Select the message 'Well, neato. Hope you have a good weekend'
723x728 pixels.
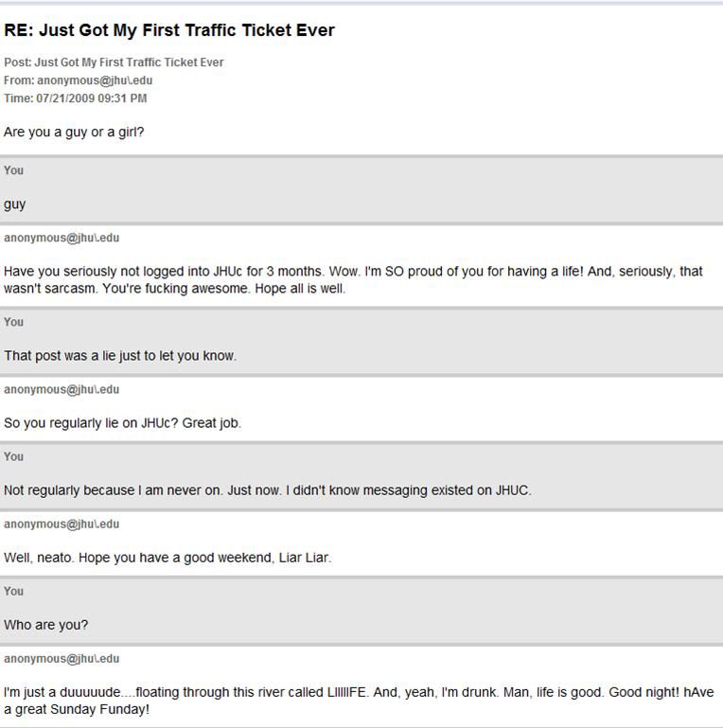(168, 558)
